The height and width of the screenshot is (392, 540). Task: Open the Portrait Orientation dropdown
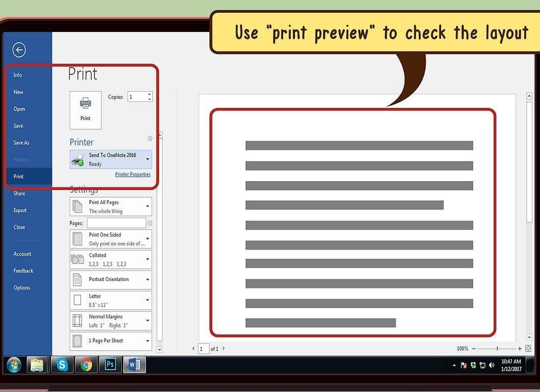click(111, 280)
